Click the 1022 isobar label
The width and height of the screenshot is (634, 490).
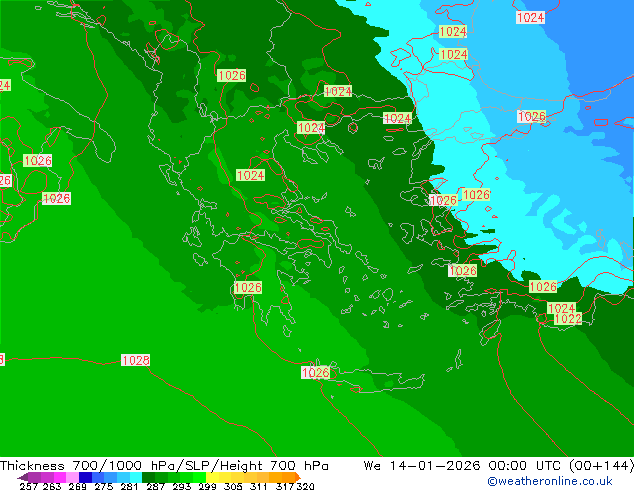[568, 319]
